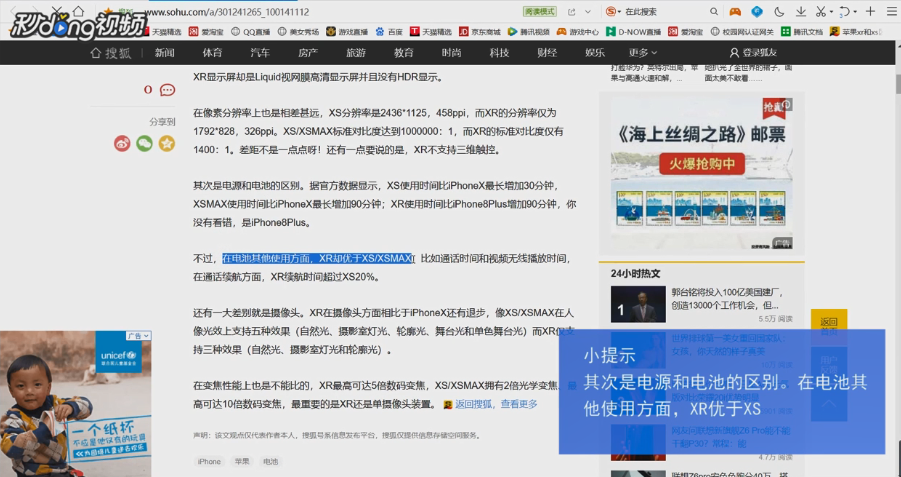Open the unicef 一个纸杯 advertisement image

[75, 404]
